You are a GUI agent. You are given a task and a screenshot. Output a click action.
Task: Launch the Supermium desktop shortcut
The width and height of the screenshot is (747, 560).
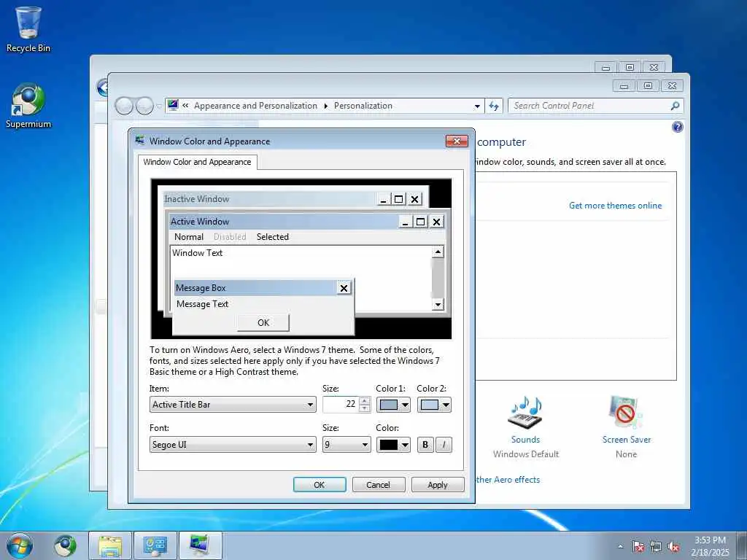coord(28,106)
